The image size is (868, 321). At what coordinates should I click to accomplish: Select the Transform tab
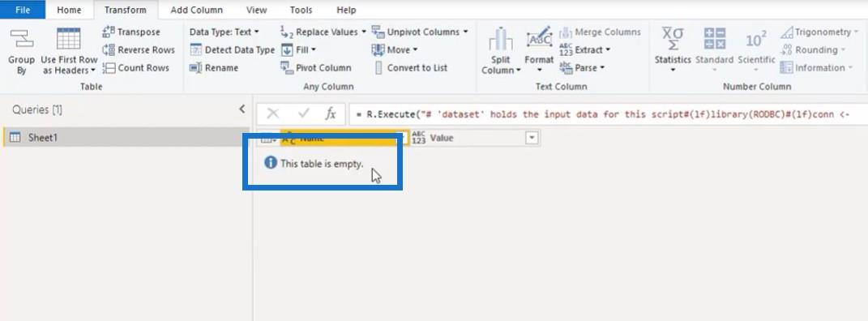point(125,10)
